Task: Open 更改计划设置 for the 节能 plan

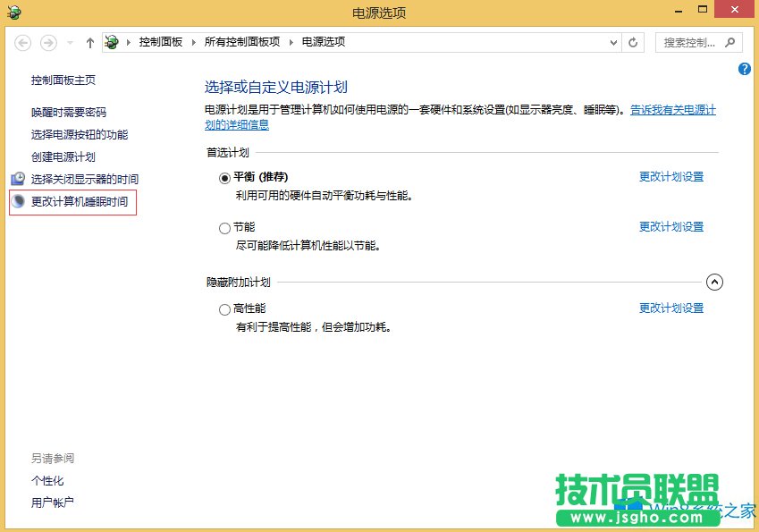Action: (670, 227)
